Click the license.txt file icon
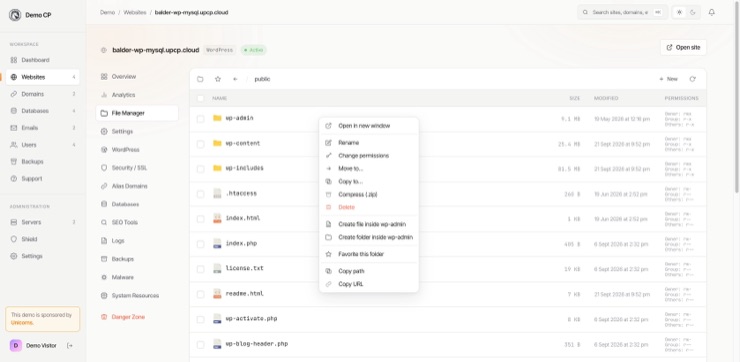Viewport: 740px width, 362px height. click(x=217, y=269)
